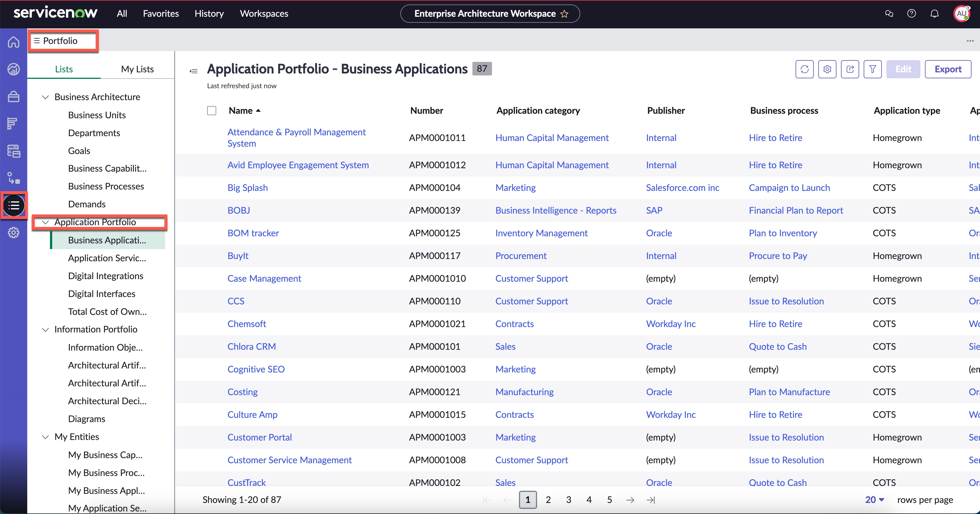The width and height of the screenshot is (980, 514).
Task: Open Financial Plan to Report process link
Action: tap(796, 210)
